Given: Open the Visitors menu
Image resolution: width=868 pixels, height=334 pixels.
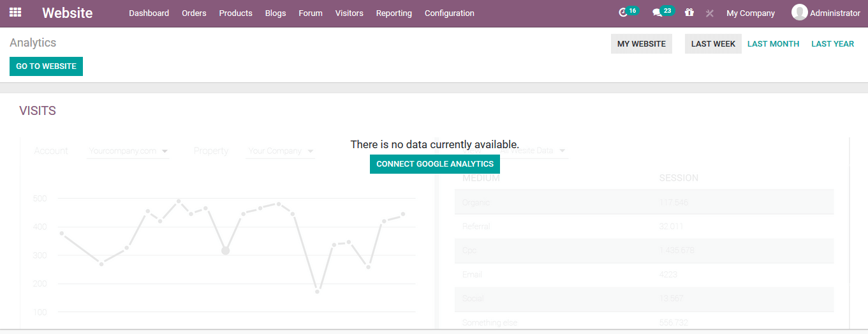Looking at the screenshot, I should (x=349, y=13).
